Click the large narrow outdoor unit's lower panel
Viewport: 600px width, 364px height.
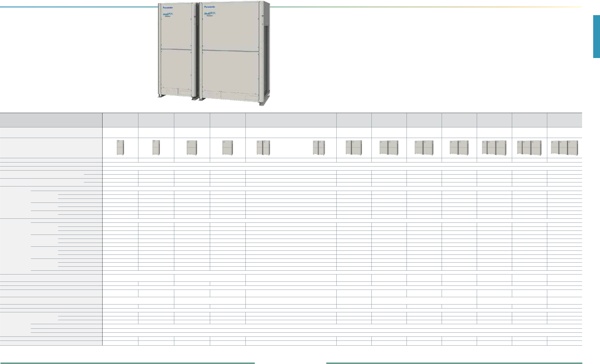pos(176,68)
